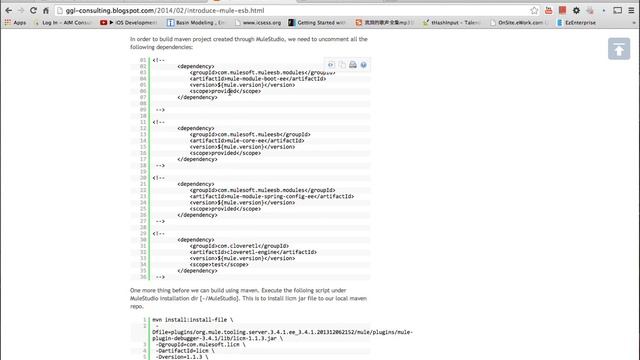Click the scope test line
640x360 pixels.
coord(219,264)
